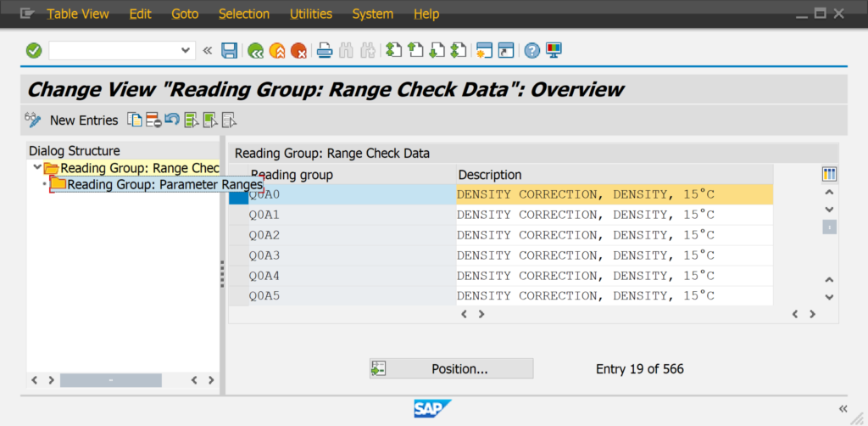Viewport: 868px width, 426px height.
Task: Click the Q0A1 reading group cell
Action: coord(352,215)
